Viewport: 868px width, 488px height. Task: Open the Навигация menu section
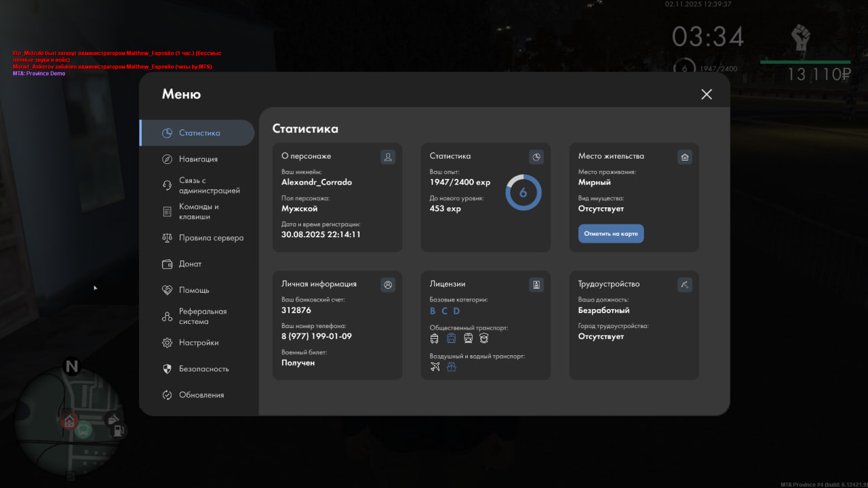197,159
